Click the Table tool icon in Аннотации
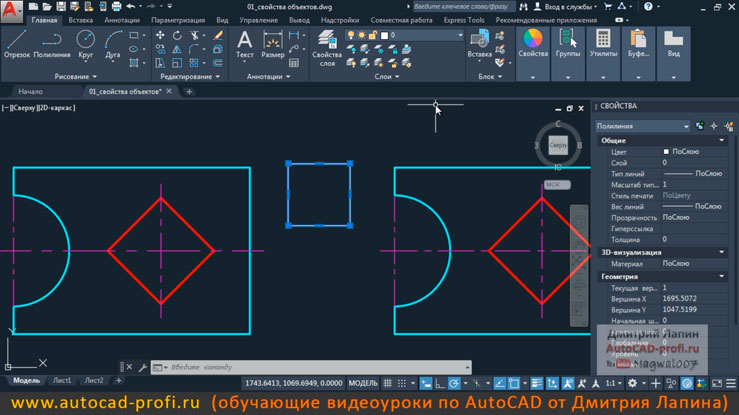Image resolution: width=739 pixels, height=415 pixels. coord(294,63)
